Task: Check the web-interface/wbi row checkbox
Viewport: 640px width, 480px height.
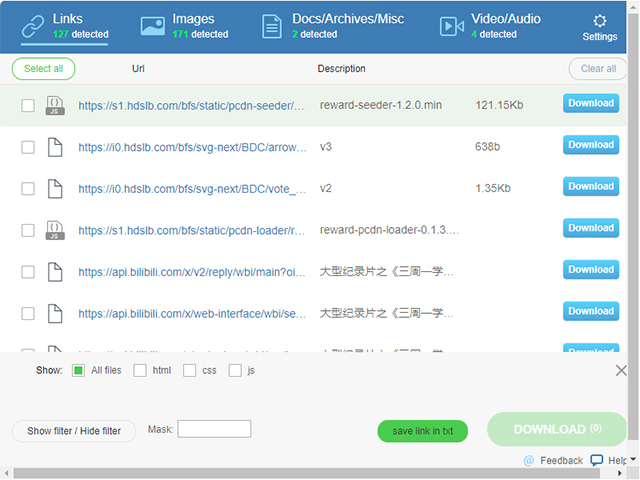Action: pos(28,313)
